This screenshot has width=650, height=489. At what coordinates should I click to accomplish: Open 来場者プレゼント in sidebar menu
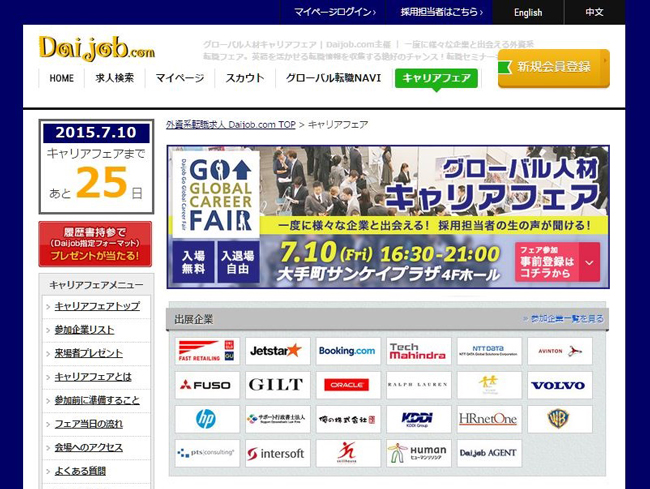tap(89, 353)
